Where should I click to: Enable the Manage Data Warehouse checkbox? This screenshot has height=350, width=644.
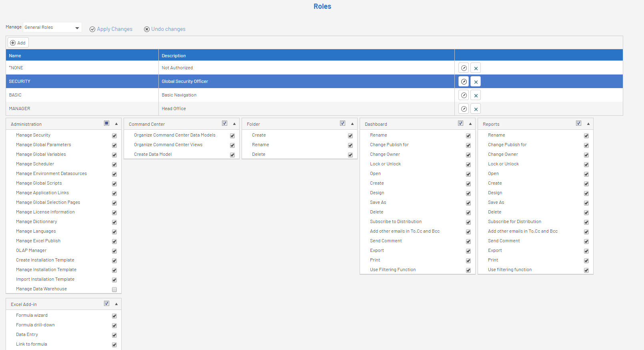tap(114, 290)
